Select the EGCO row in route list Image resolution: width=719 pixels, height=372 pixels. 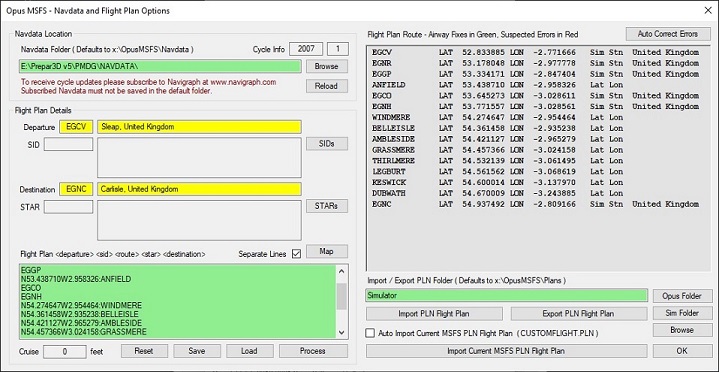tap(536, 95)
